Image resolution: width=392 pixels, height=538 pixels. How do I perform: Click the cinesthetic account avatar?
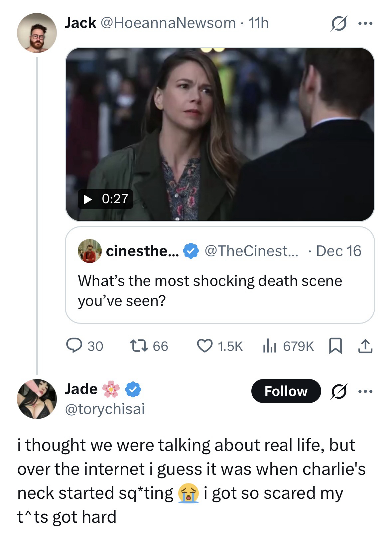tap(89, 251)
